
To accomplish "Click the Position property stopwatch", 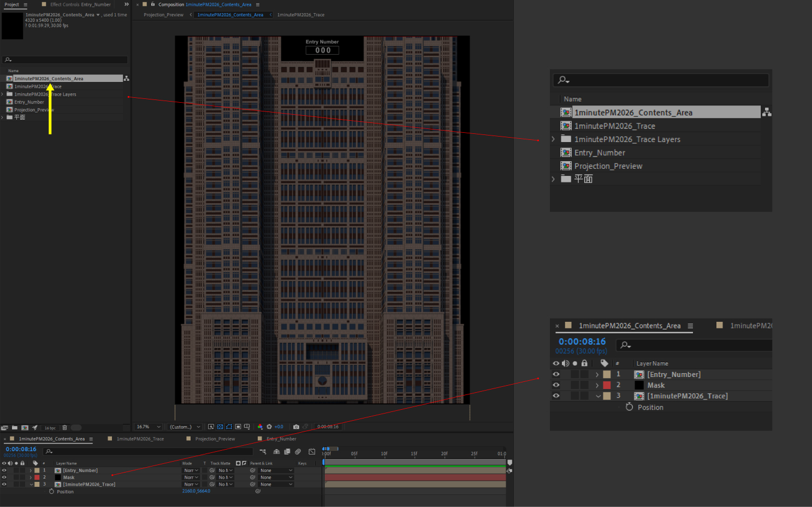I will tap(52, 492).
